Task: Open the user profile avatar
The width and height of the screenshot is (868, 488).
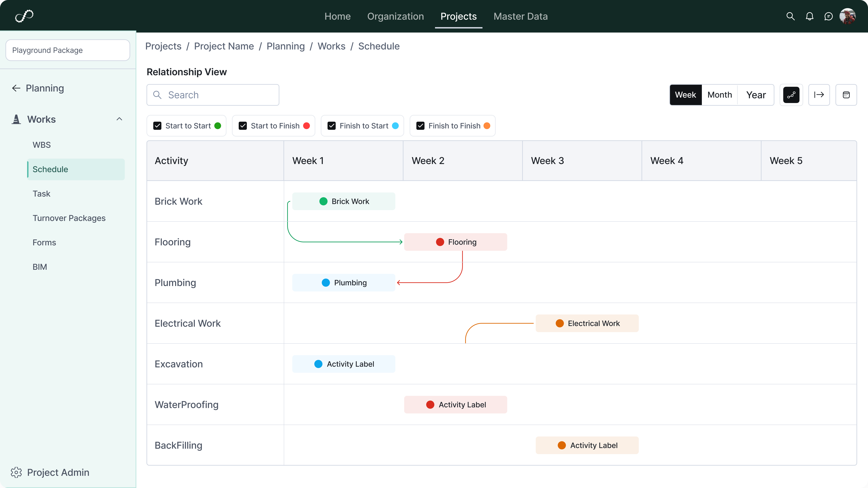Action: pyautogui.click(x=847, y=16)
